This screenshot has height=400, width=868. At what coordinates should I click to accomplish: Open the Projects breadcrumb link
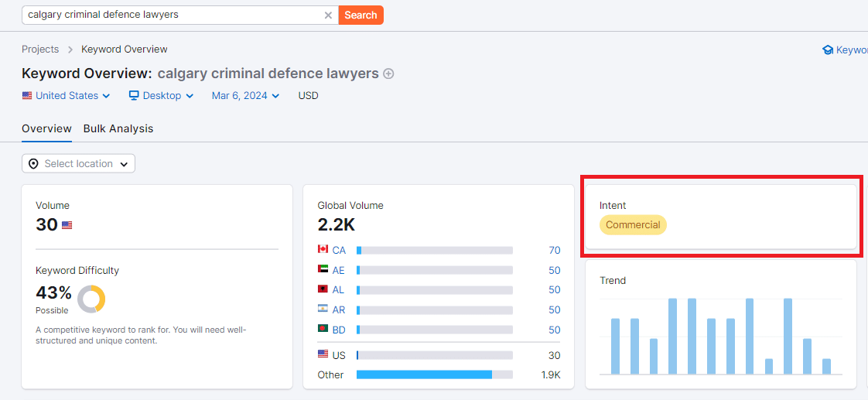click(40, 50)
